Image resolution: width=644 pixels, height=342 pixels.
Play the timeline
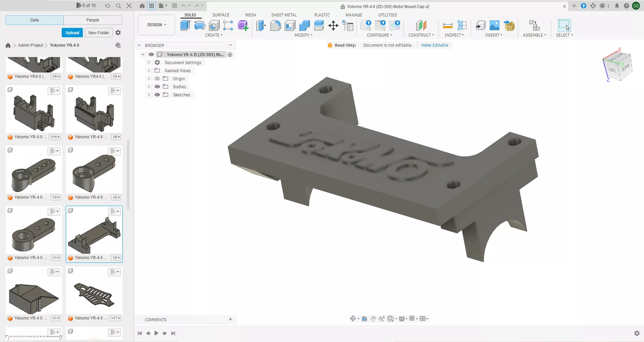(156, 333)
